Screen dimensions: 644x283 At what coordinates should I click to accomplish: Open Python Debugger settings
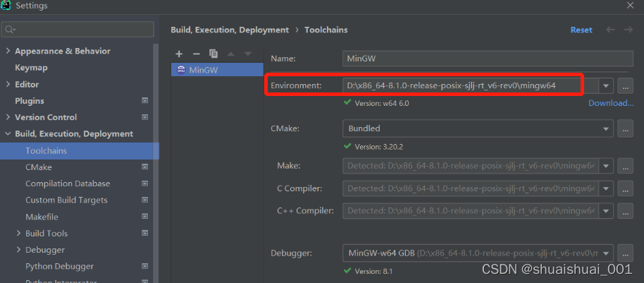pyautogui.click(x=60, y=266)
